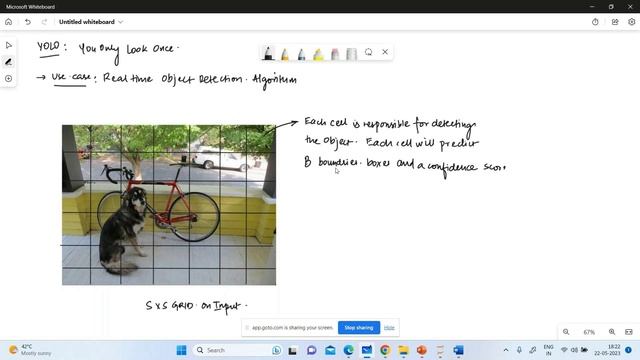The image size is (640, 360).
Task: Open Whiteboard app on taskbar
Action: (367, 350)
